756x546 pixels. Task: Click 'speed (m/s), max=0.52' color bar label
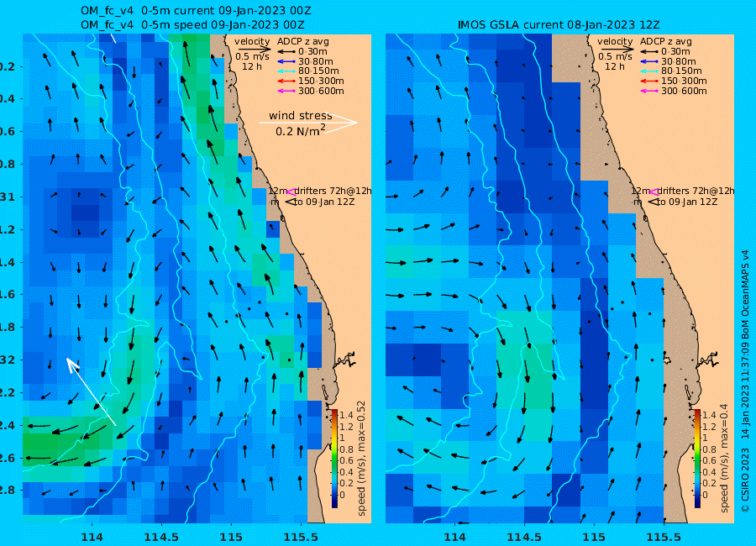361,459
